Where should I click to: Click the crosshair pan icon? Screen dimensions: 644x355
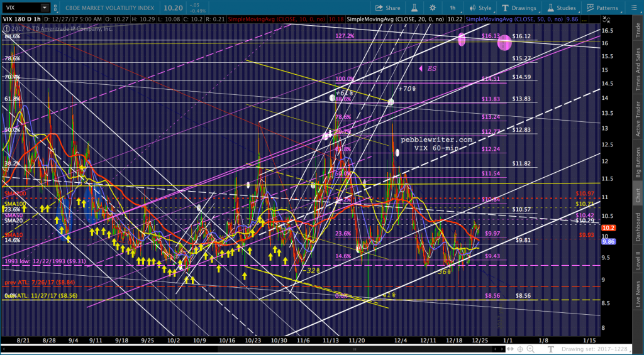520,350
